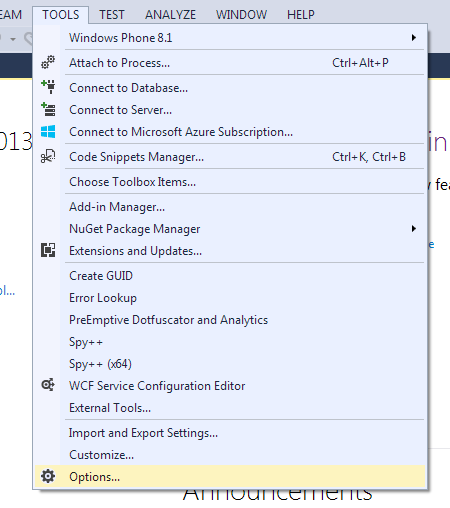The image size is (450, 508).
Task: Open the ANALYZE menu
Action: 170,15
